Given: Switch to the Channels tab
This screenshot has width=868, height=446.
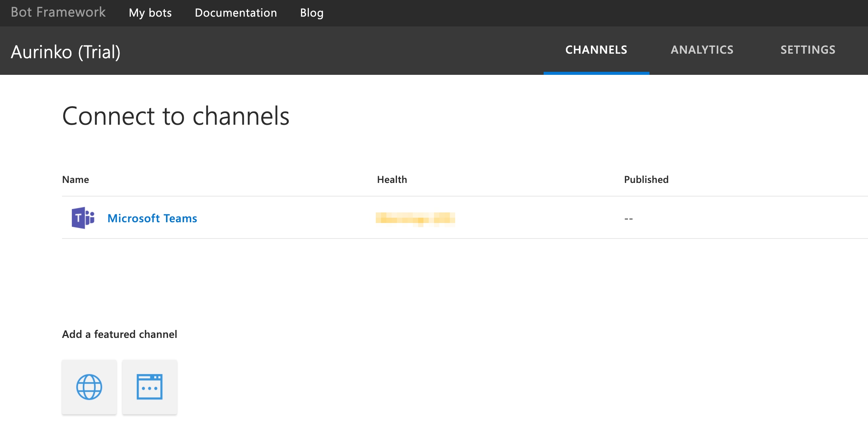Looking at the screenshot, I should click(x=596, y=50).
